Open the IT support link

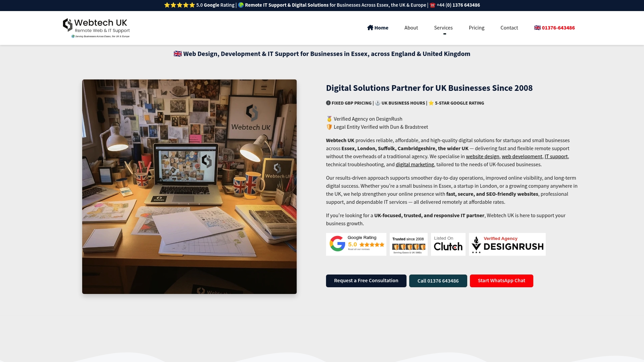[556, 157]
